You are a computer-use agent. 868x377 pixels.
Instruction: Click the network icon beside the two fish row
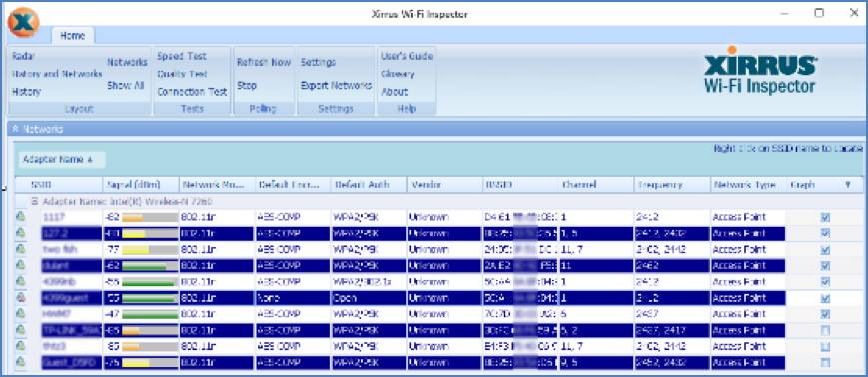click(21, 249)
